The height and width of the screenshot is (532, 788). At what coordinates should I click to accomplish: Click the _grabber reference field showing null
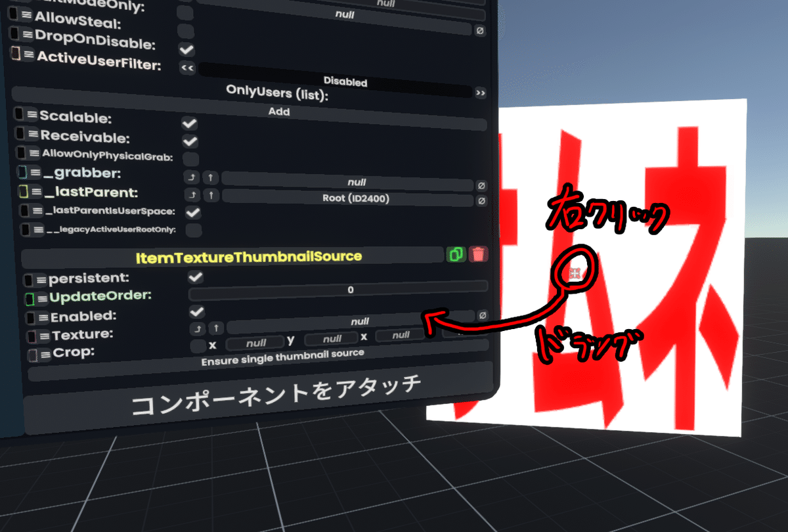click(347, 181)
